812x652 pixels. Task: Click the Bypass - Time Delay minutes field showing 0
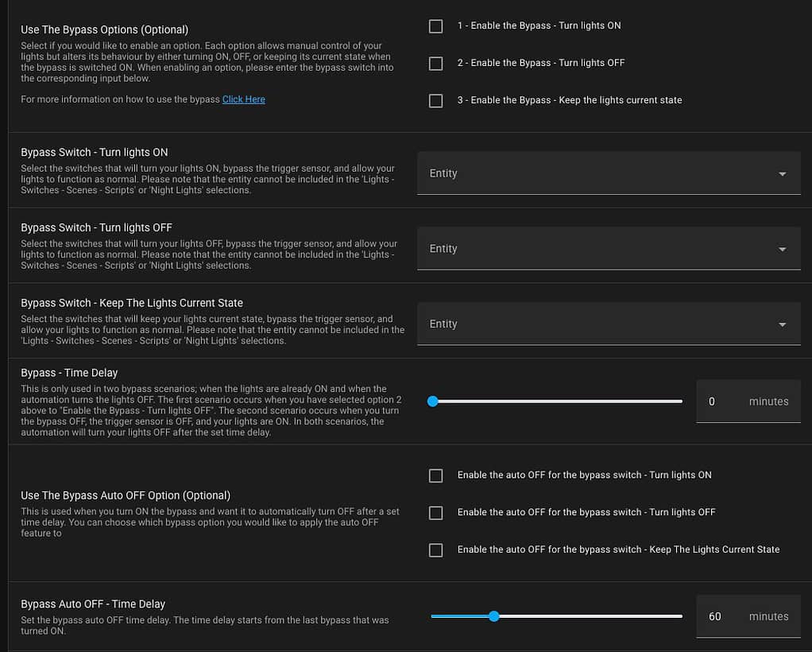pyautogui.click(x=748, y=402)
